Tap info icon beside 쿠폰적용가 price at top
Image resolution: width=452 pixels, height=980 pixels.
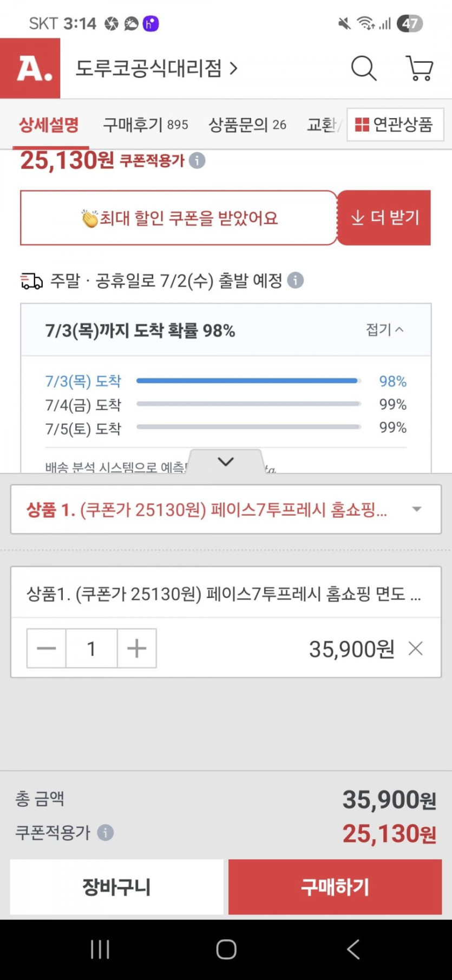[197, 160]
